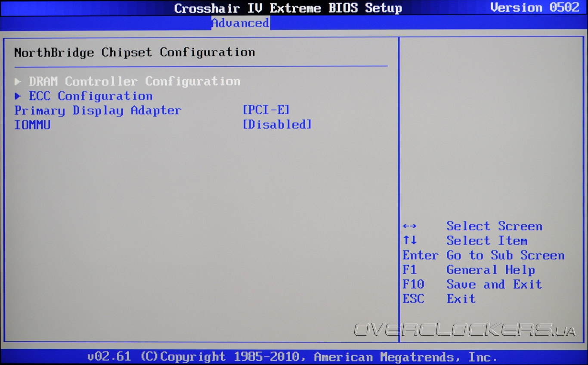Image resolution: width=588 pixels, height=365 pixels.
Task: Click the F1 key label
Action: pyautogui.click(x=410, y=270)
